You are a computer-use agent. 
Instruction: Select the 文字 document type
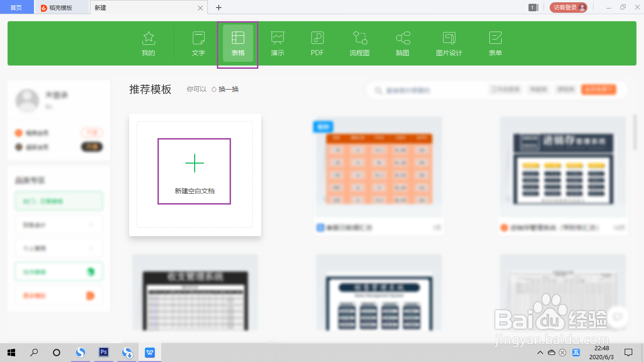click(x=198, y=44)
